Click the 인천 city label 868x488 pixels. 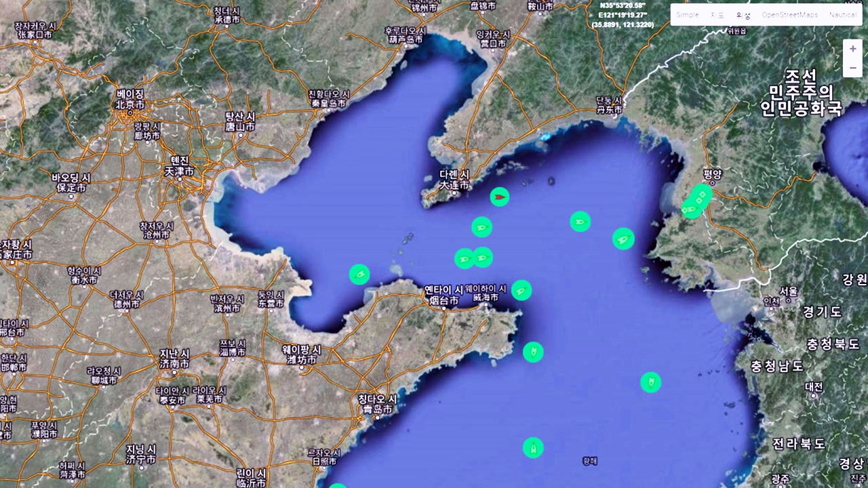(771, 301)
